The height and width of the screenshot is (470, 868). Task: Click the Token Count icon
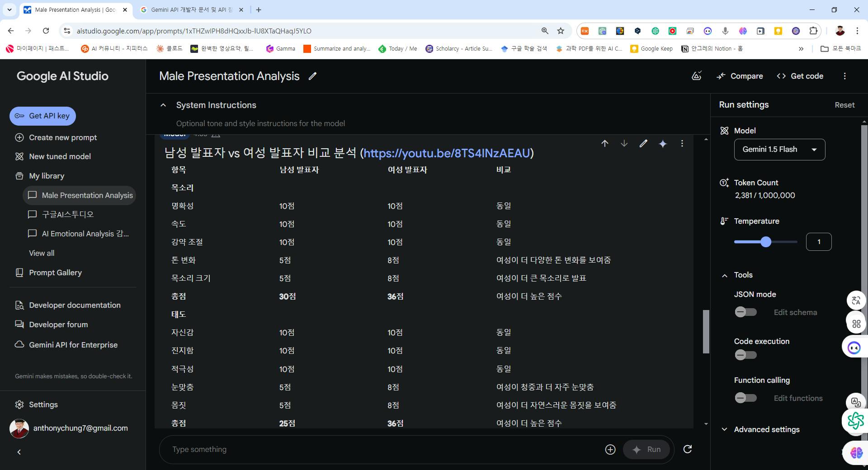(x=724, y=183)
